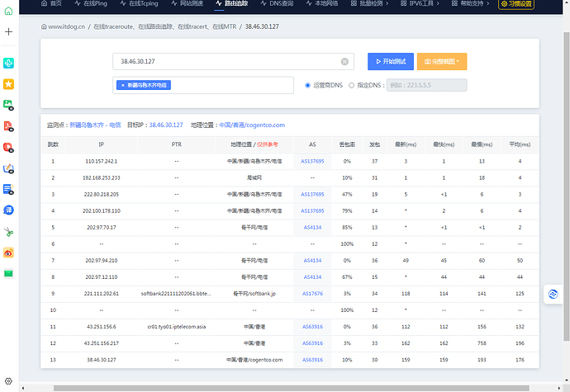570x392 pixels.
Task: Open the blue document notes icon
Action: [8, 189]
